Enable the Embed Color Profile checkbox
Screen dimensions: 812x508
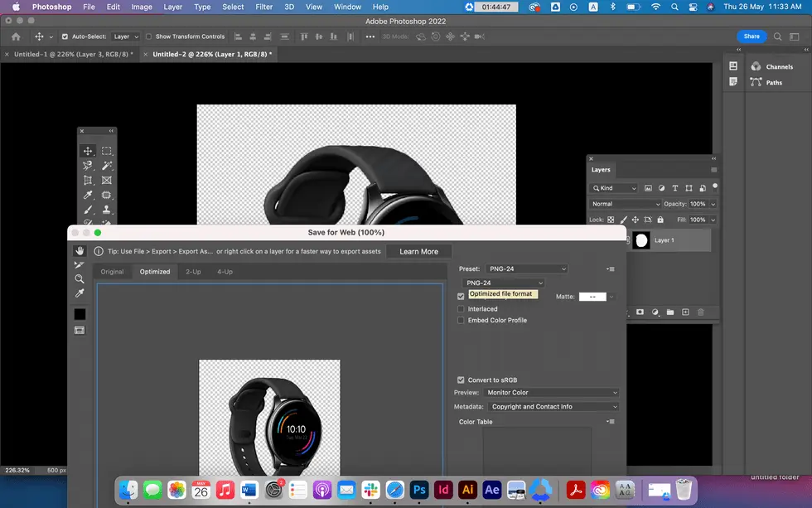click(x=461, y=320)
